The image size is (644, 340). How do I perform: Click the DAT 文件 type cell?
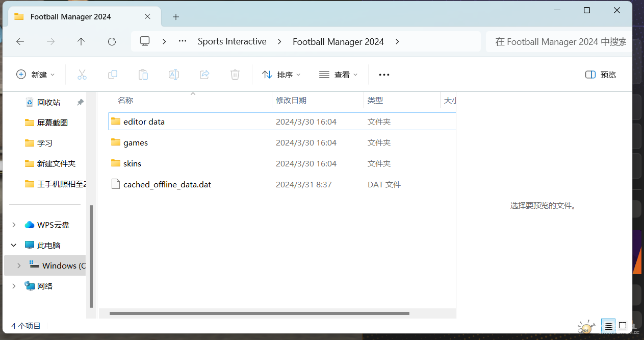click(384, 184)
